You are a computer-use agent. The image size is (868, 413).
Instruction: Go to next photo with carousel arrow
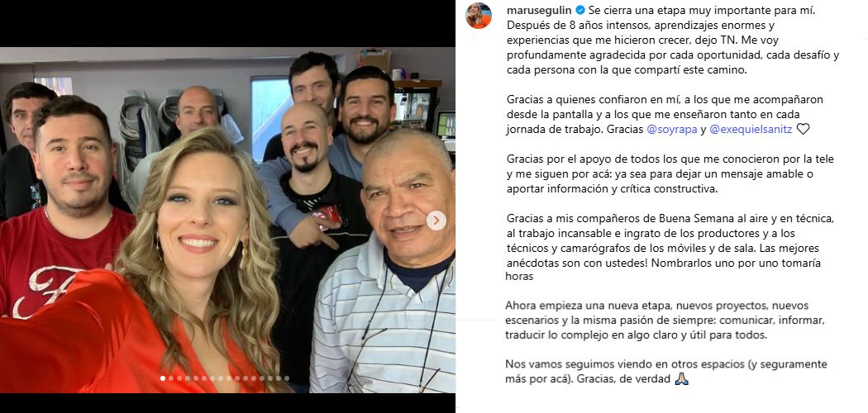pos(436,221)
